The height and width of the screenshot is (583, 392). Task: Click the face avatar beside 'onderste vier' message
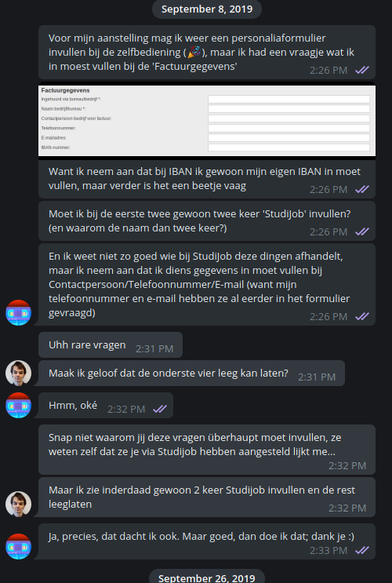18,373
